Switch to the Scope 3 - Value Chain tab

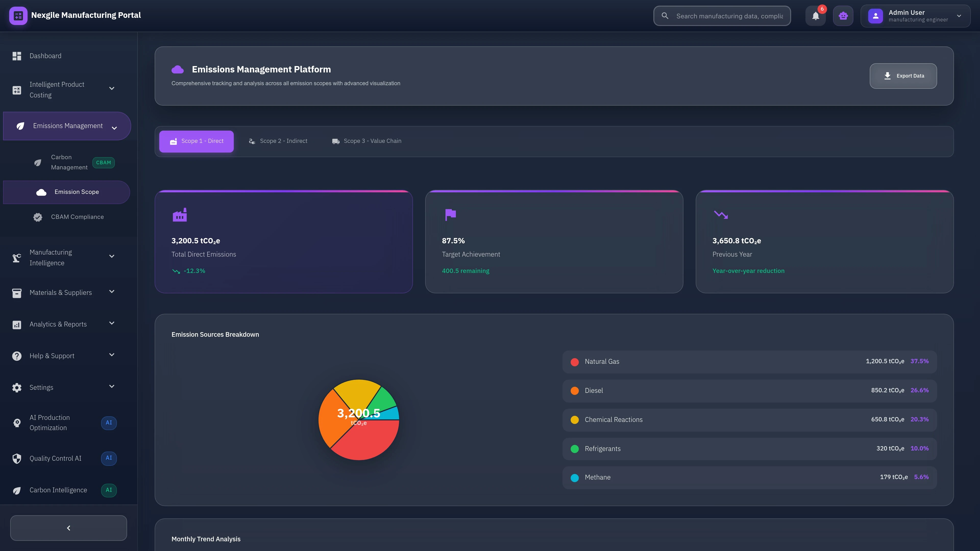pos(366,141)
